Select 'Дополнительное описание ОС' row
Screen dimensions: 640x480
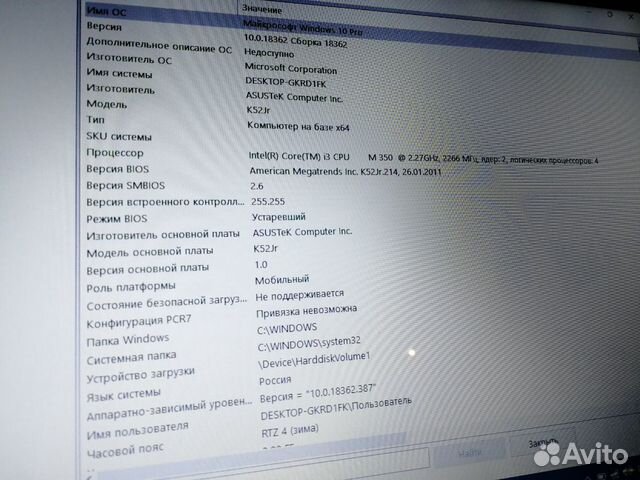tap(159, 45)
